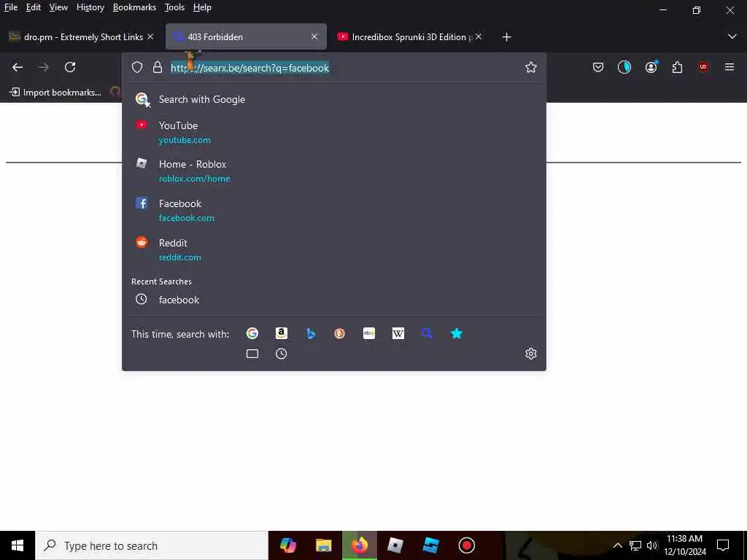This screenshot has width=747, height=560.
Task: Search this time with DuckDuckGo icon
Action: click(x=340, y=333)
